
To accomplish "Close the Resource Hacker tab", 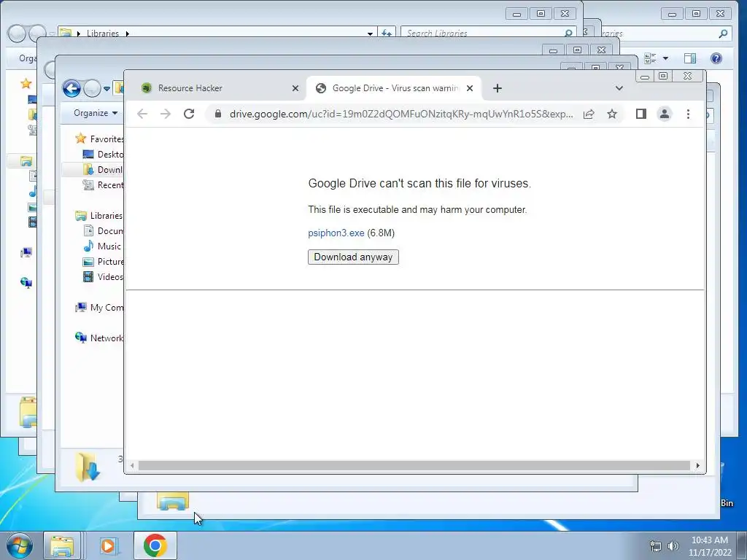I will pyautogui.click(x=295, y=88).
